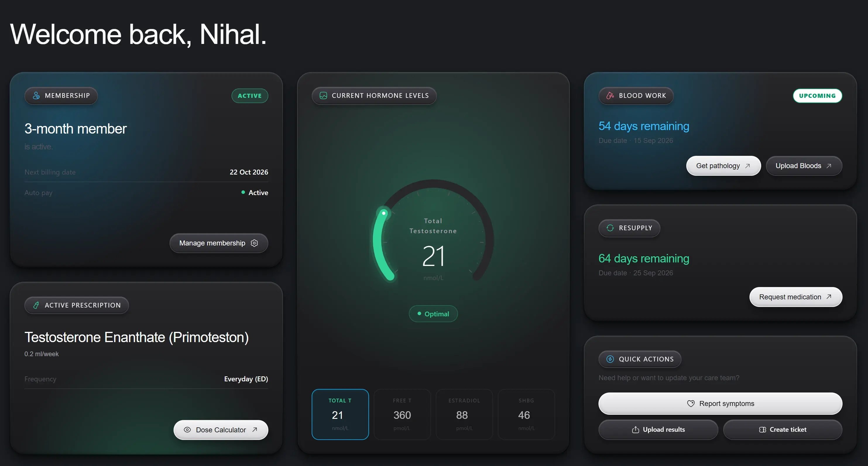Open Manage membership
The image size is (868, 466).
click(x=219, y=243)
